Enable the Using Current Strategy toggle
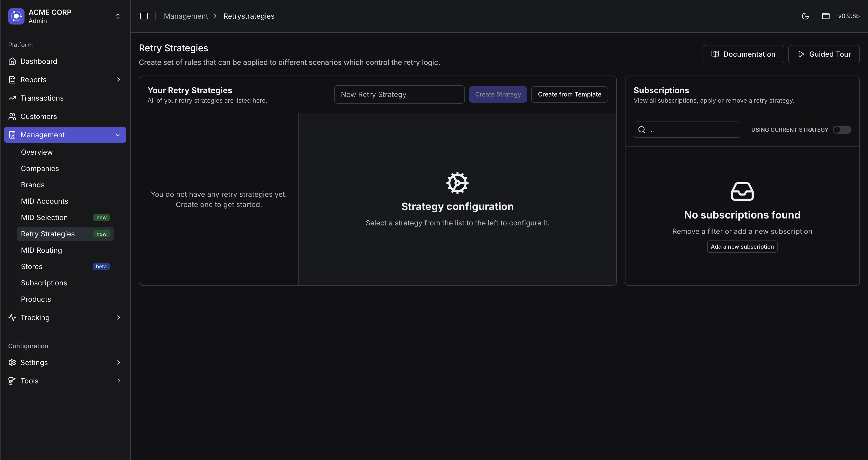The image size is (868, 460). coord(842,130)
